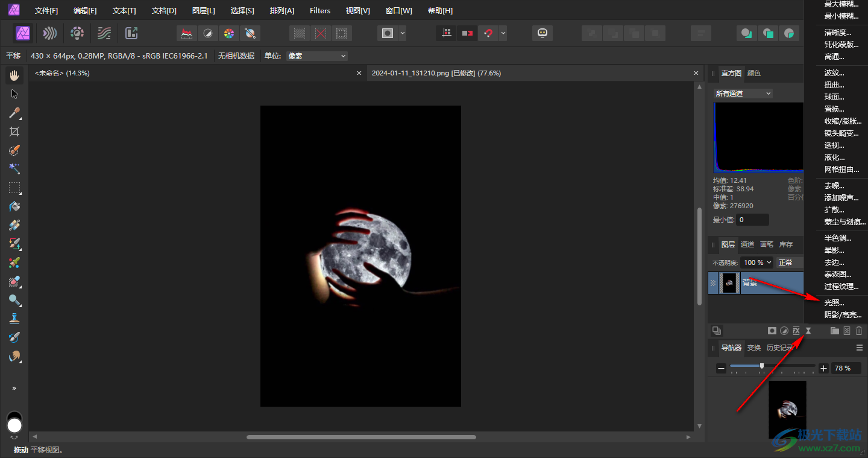Pick the Flood Select magic wand tool
This screenshot has width=868, height=458.
(x=14, y=169)
